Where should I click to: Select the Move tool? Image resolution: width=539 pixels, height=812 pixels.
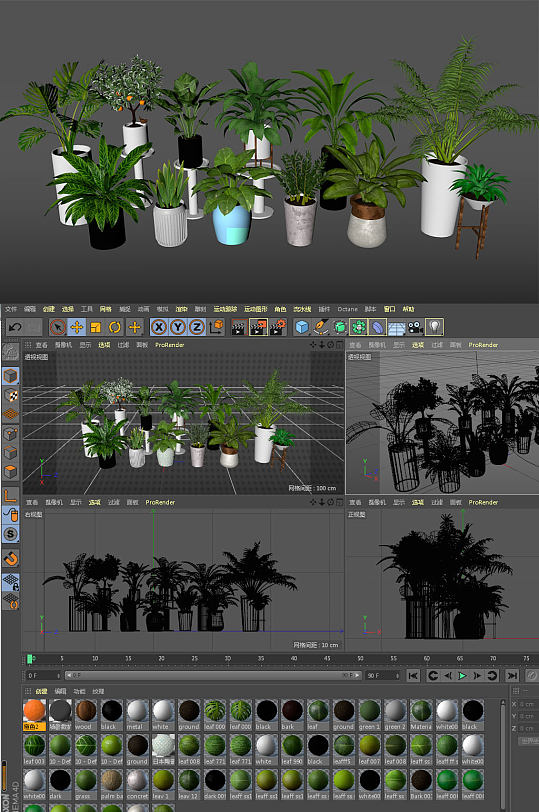77,327
